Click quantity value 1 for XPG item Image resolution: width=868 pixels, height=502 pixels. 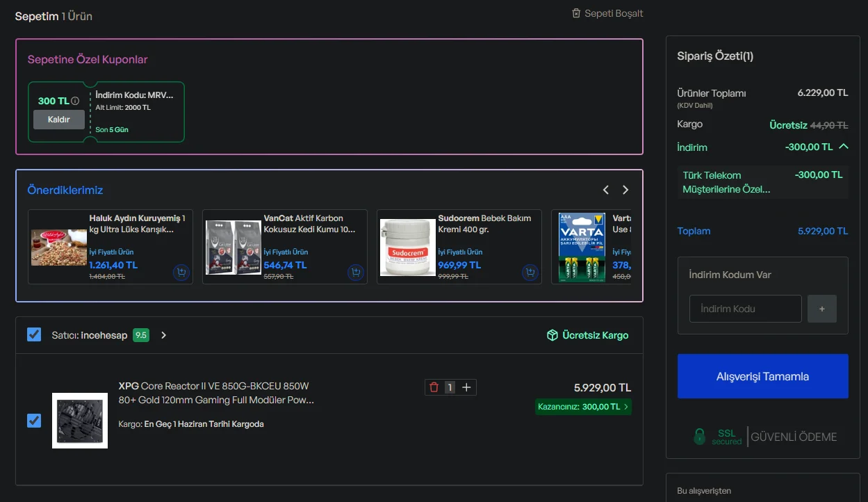450,387
